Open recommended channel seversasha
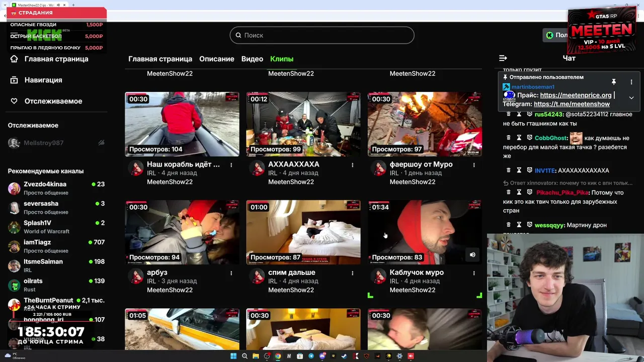This screenshot has width=644, height=362. point(56,208)
